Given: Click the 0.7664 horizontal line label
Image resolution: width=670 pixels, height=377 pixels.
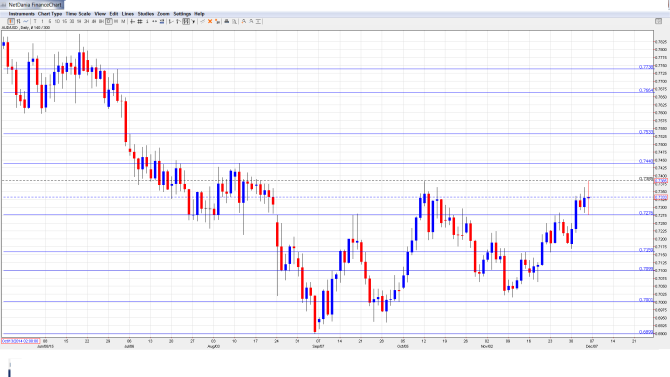Looking at the screenshot, I should (646, 90).
